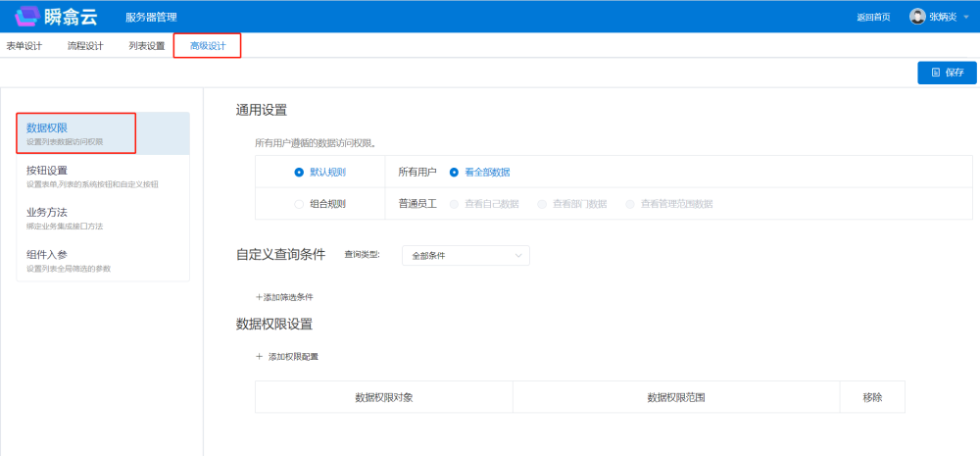Click 添加筛选条件 link
The image size is (980, 456).
pos(284,296)
